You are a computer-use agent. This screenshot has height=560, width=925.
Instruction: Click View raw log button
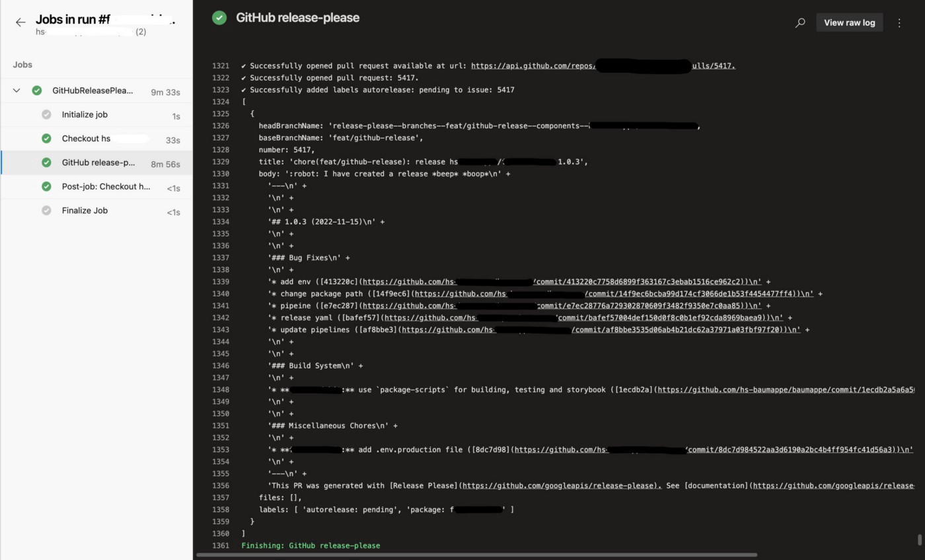849,22
